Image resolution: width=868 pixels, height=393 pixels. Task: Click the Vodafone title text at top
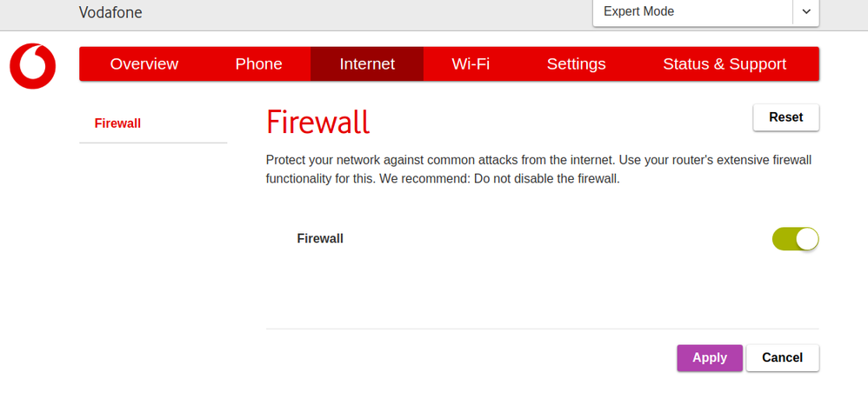pyautogui.click(x=110, y=12)
